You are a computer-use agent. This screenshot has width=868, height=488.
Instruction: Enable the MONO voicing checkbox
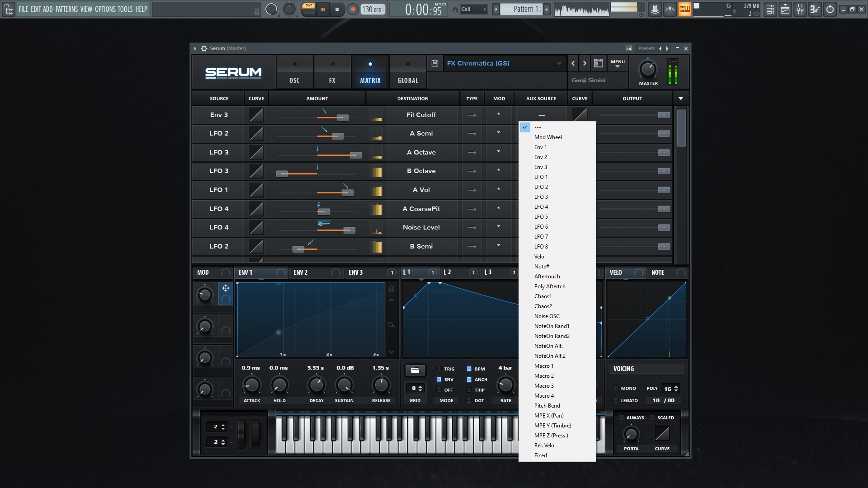tap(616, 388)
